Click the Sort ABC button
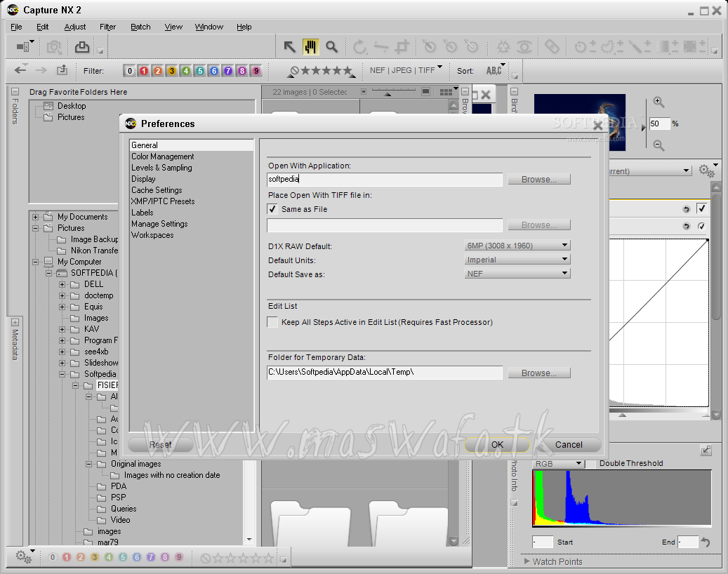This screenshot has width=728, height=574. pos(494,71)
